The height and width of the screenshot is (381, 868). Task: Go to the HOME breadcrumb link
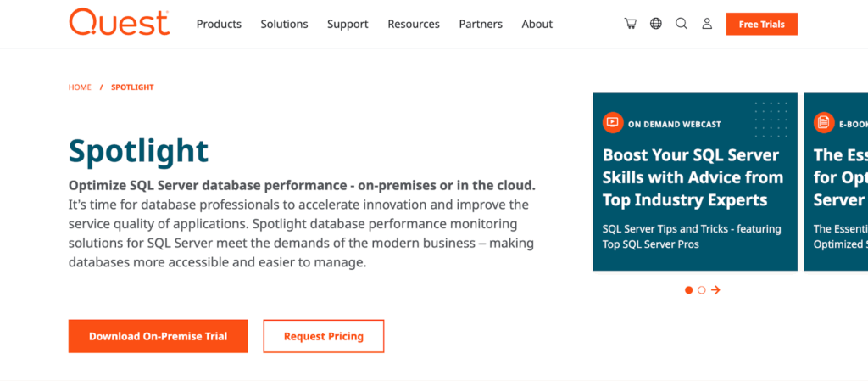(x=80, y=87)
